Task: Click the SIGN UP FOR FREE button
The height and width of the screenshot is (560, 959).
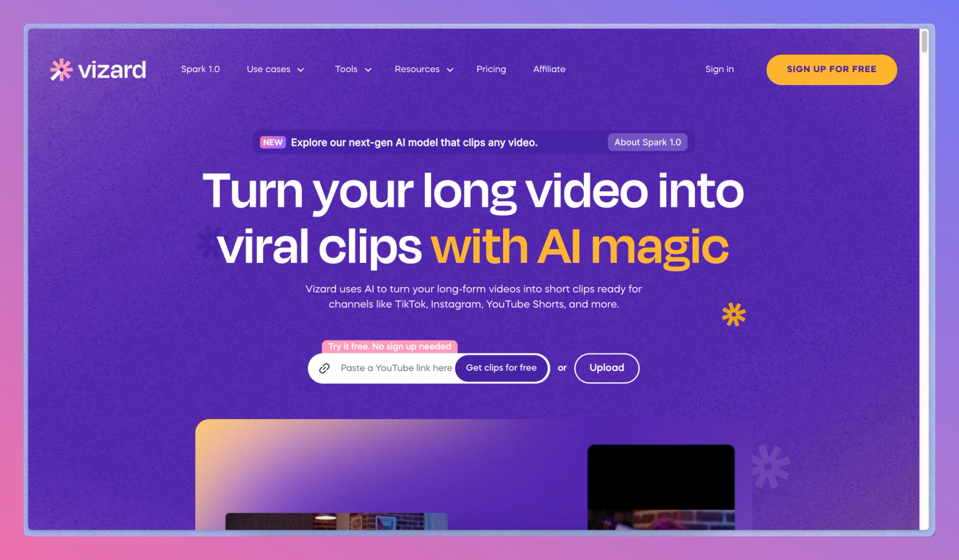Action: coord(832,69)
